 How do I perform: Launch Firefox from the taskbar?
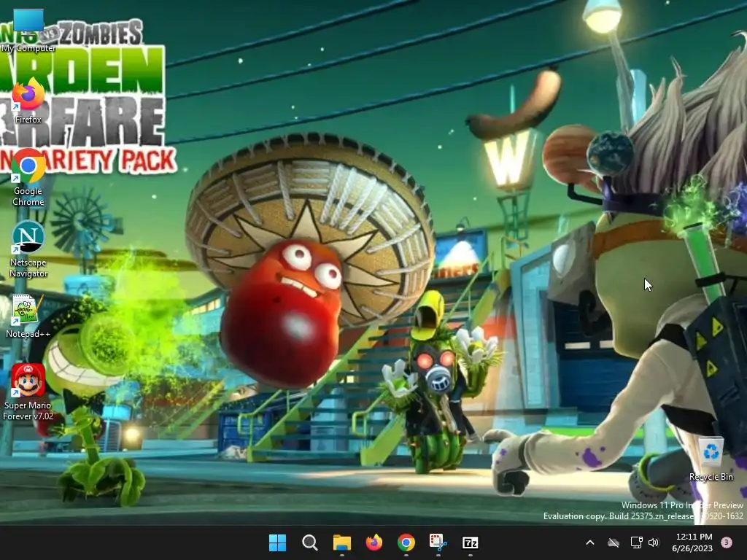[374, 542]
